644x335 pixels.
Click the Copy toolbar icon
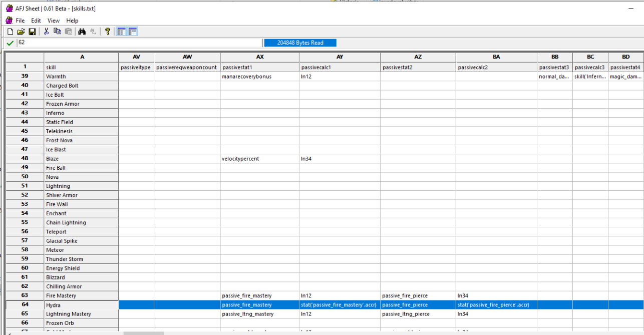coord(57,32)
